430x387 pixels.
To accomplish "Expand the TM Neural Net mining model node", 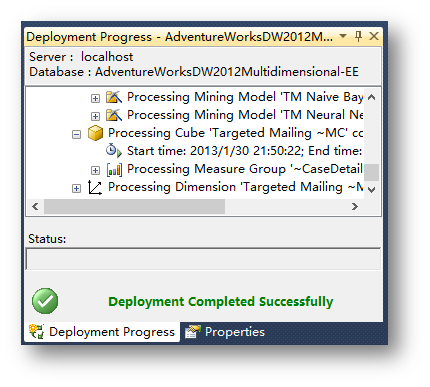I will (x=95, y=116).
